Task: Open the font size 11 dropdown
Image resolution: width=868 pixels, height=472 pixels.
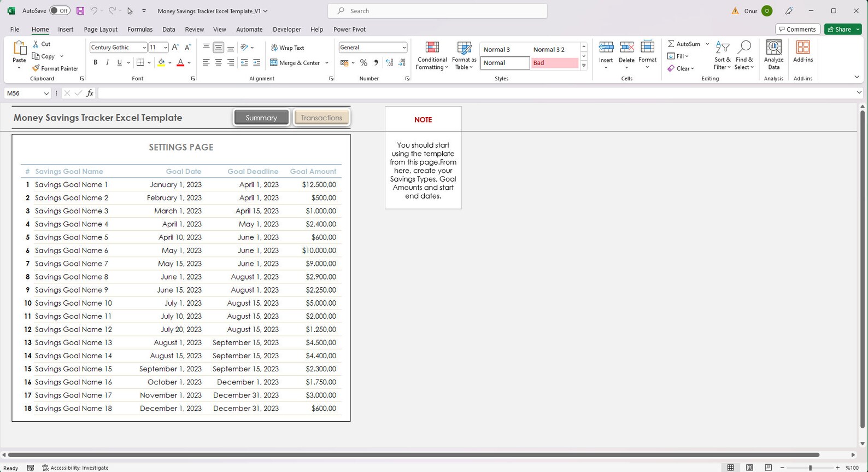Action: [165, 48]
